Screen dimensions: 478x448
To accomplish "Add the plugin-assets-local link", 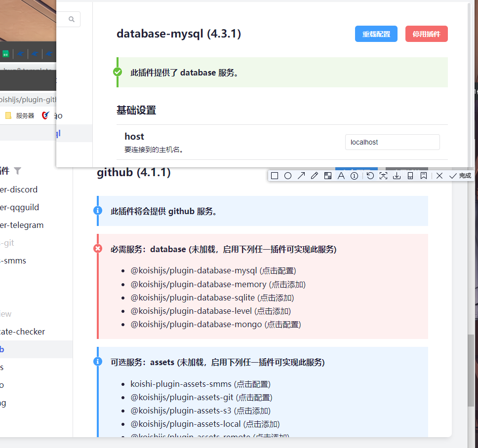I will pos(205,424).
